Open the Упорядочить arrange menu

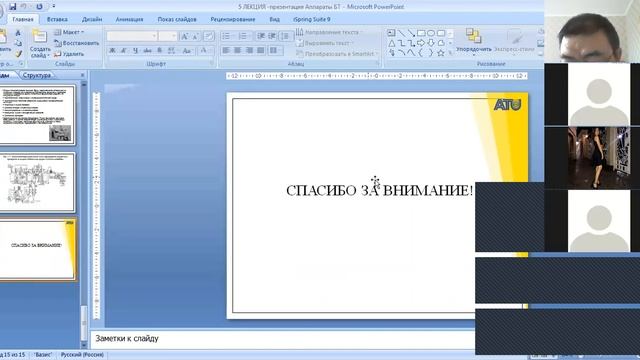pos(473,42)
